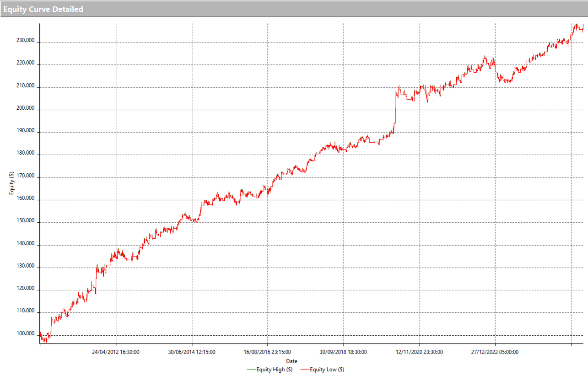The height and width of the screenshot is (375, 588).
Task: Click the 120.000 y-axis tick label
Action: point(26,289)
